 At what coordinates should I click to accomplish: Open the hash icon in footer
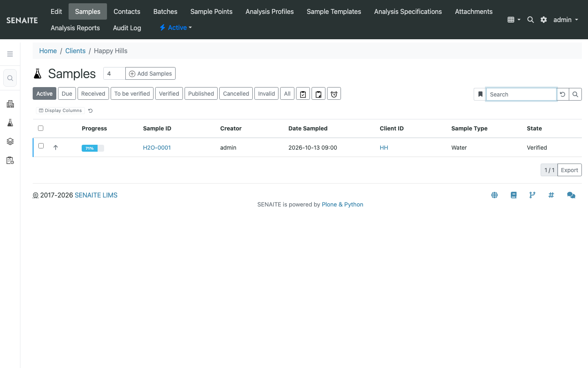[551, 195]
